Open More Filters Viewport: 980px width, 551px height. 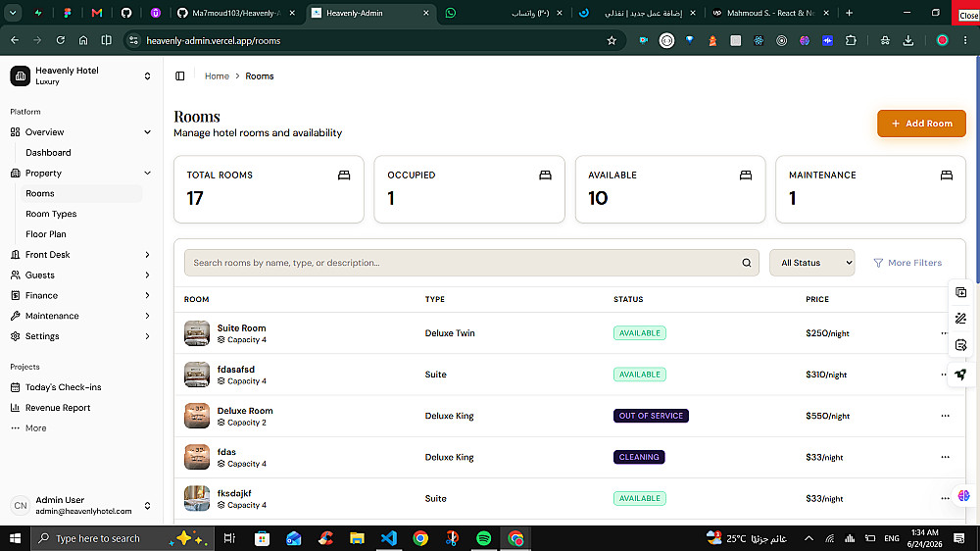point(907,263)
